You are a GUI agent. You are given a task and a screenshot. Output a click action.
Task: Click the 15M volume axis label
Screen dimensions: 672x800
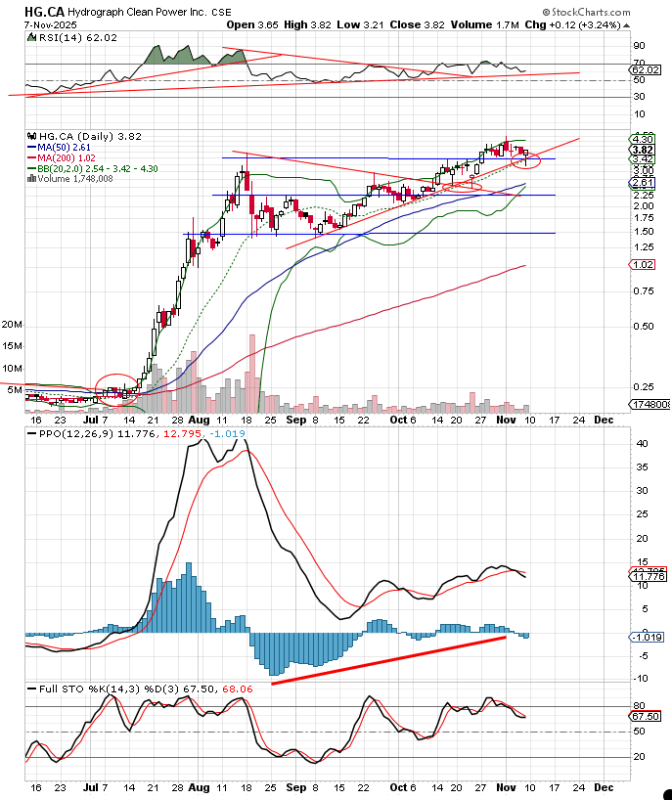point(11,346)
